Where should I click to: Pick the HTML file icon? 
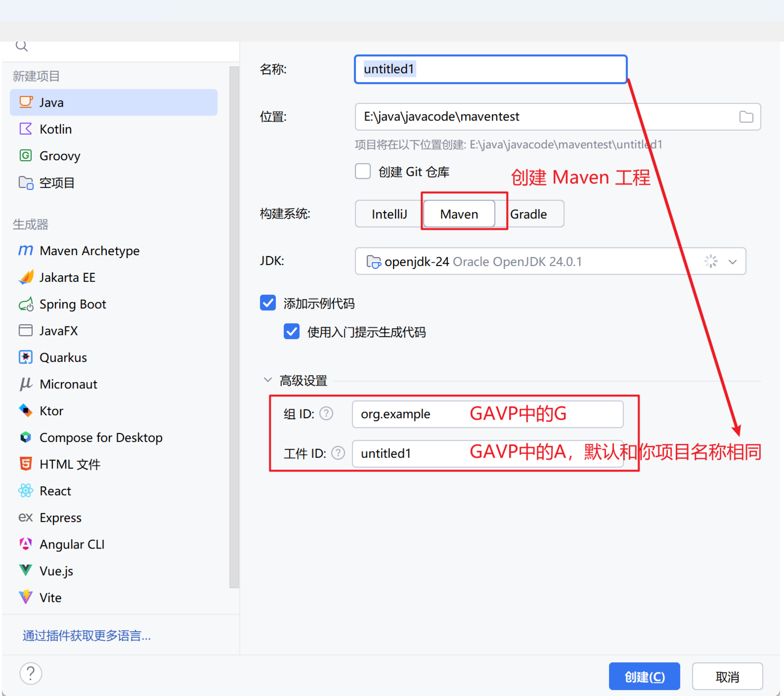[26, 464]
